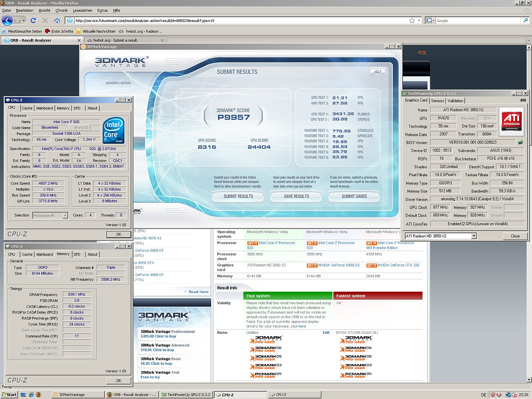Image resolution: width=532 pixels, height=399 pixels.
Task: Click the Google search magnifier icon
Action: (x=526, y=20)
